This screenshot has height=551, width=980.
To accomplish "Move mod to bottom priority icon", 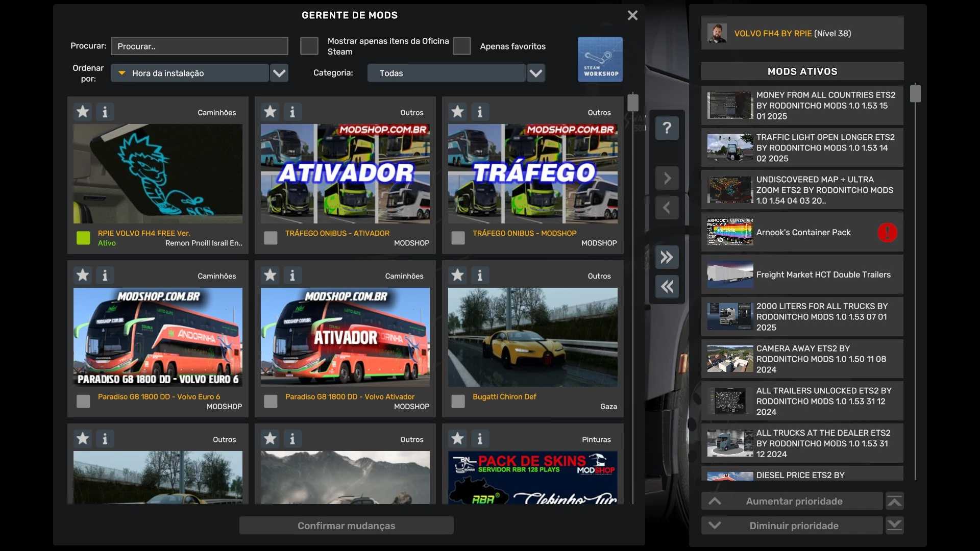I will coord(894,525).
